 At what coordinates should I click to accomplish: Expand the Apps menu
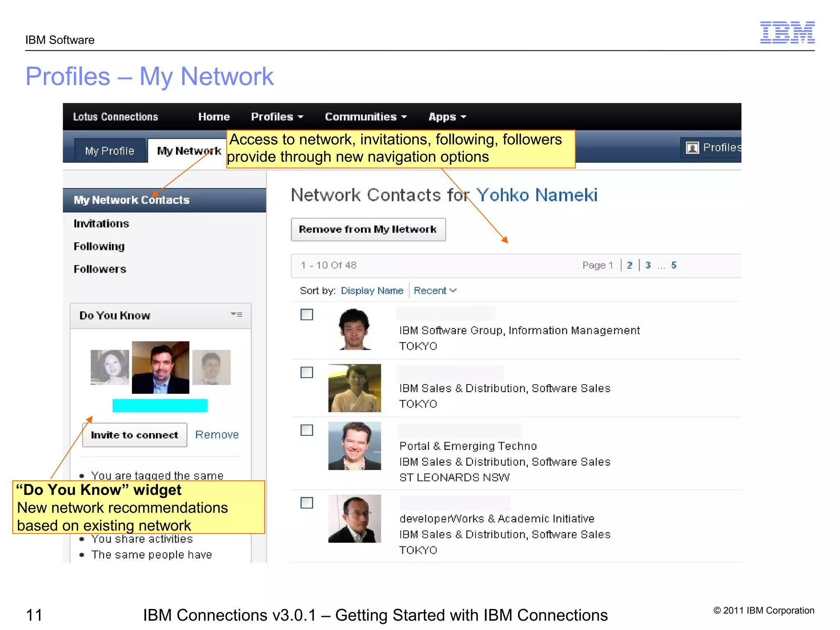(x=447, y=117)
